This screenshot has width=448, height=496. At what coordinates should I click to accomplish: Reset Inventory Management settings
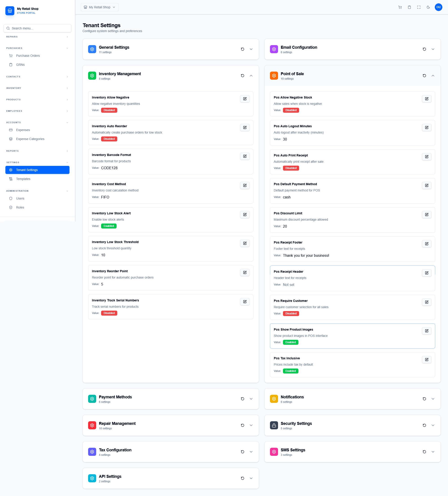[243, 76]
